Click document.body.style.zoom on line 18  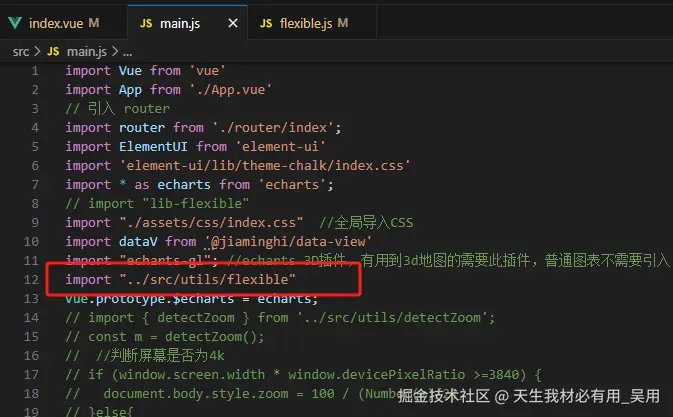(196, 394)
